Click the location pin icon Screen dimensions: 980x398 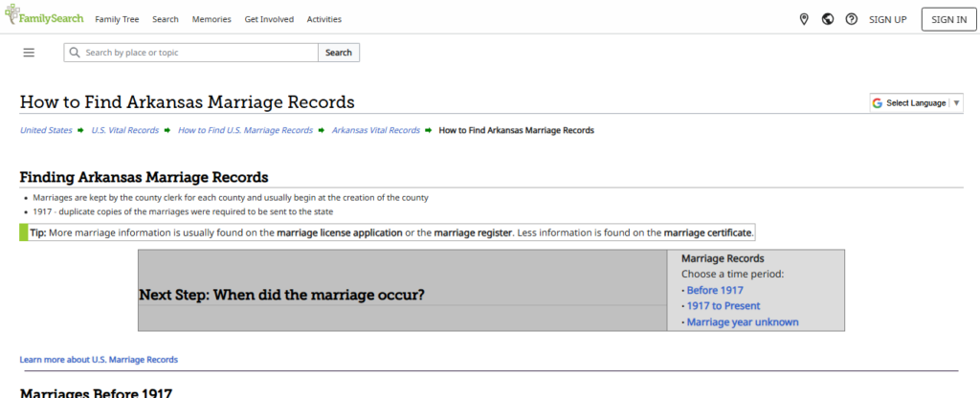804,19
